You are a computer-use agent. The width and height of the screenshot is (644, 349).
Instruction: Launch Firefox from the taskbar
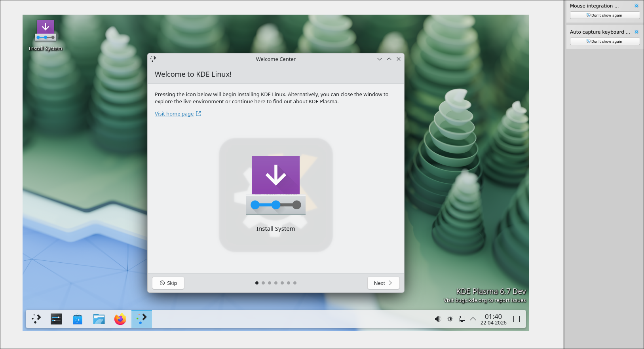[x=120, y=319]
